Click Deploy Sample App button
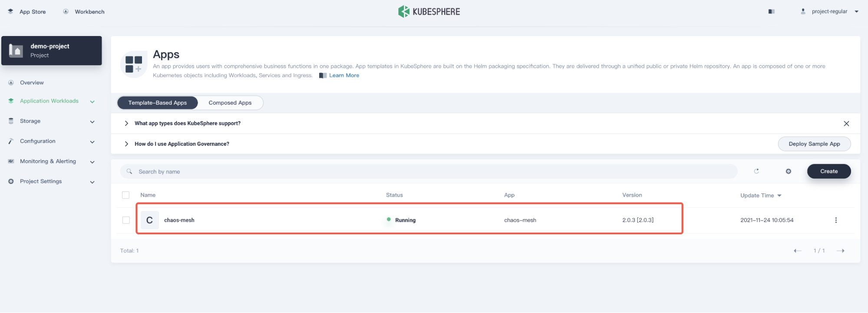 click(814, 144)
